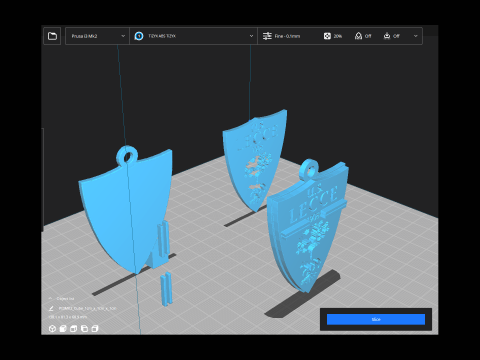
Task: Click the blue Slice button
Action: (376, 319)
